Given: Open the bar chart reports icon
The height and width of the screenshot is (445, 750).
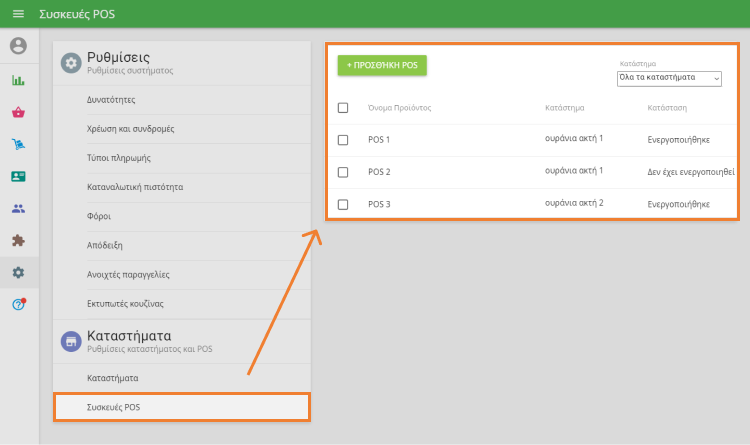Looking at the screenshot, I should pos(18,80).
